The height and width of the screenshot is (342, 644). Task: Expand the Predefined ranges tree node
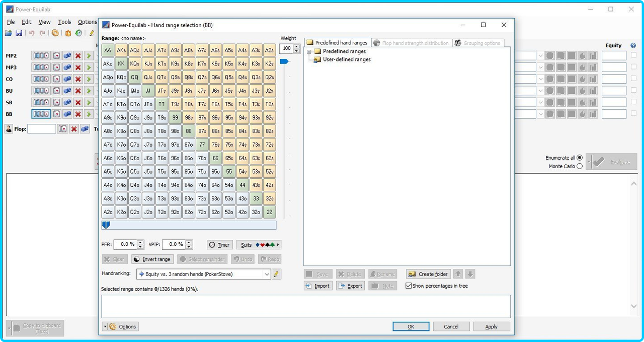309,51
